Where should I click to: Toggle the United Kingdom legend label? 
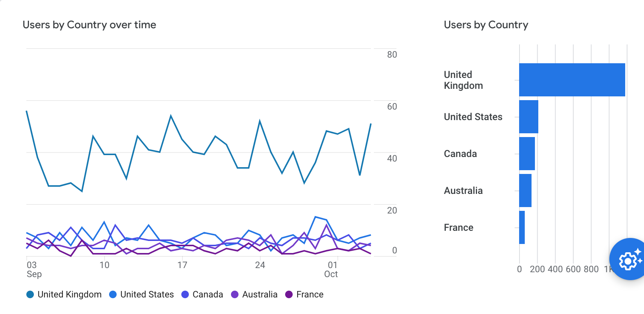(70, 294)
